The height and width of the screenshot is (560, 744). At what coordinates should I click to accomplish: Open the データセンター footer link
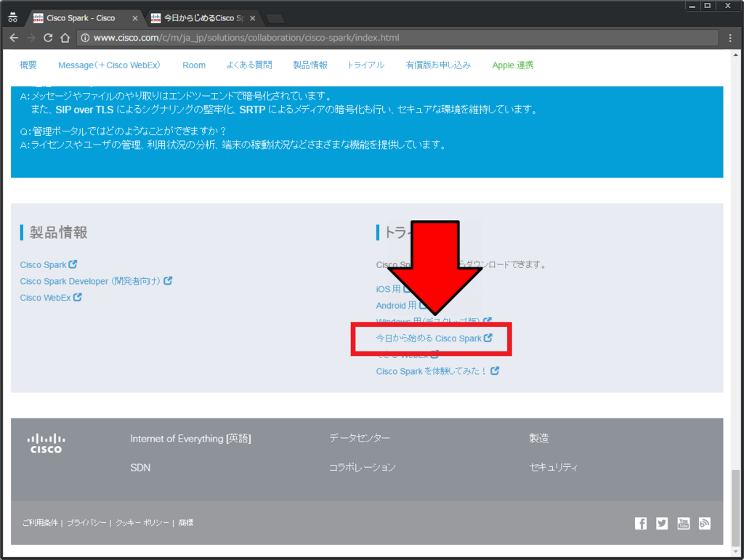pyautogui.click(x=360, y=438)
